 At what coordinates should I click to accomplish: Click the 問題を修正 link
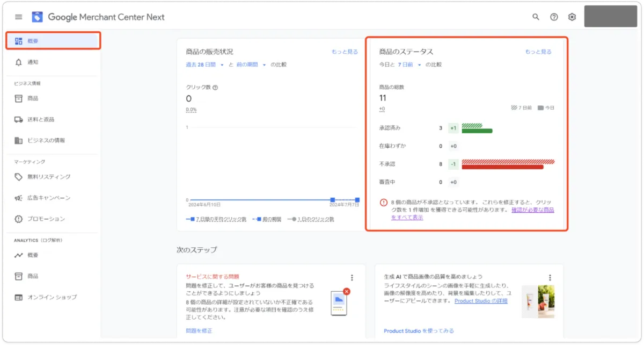[x=199, y=330]
